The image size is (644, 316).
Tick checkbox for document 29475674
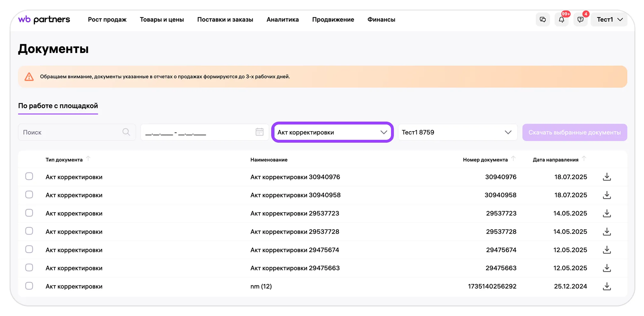point(29,249)
